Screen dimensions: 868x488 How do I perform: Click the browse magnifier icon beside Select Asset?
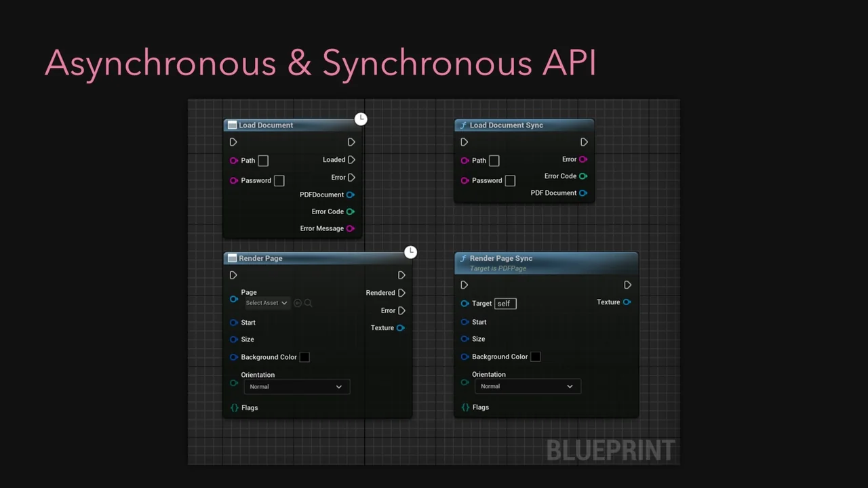pyautogui.click(x=309, y=303)
